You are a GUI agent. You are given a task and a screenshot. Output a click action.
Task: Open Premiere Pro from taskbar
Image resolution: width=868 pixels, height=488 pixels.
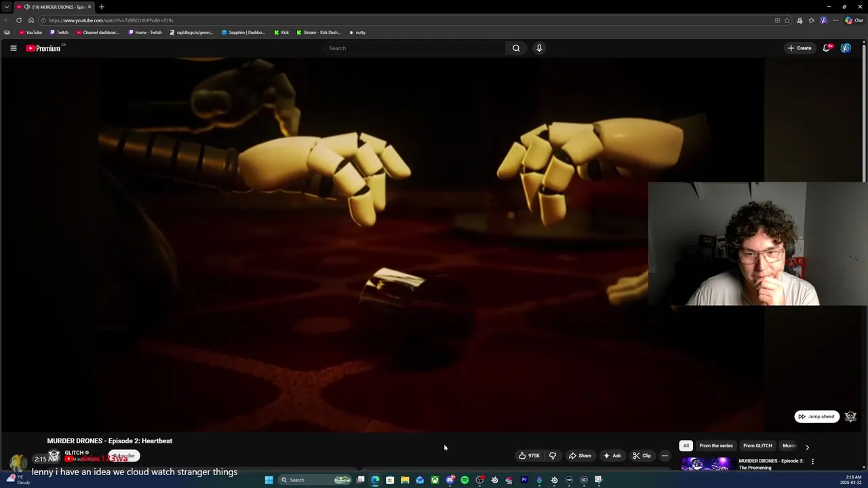(524, 480)
